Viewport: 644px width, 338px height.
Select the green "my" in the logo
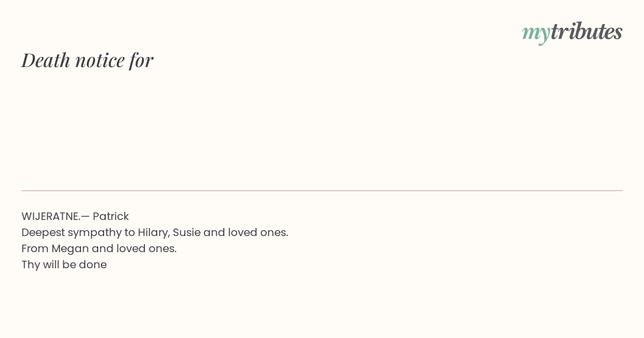coord(536,34)
